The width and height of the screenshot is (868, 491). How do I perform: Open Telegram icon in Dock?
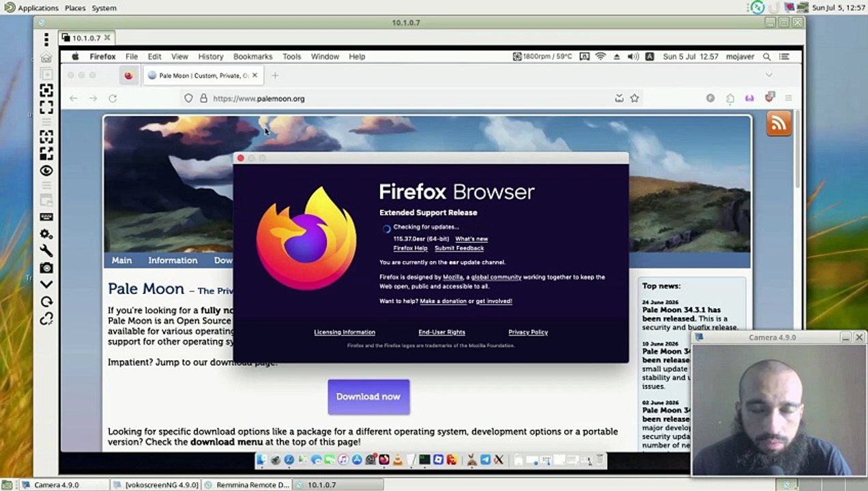(485, 460)
